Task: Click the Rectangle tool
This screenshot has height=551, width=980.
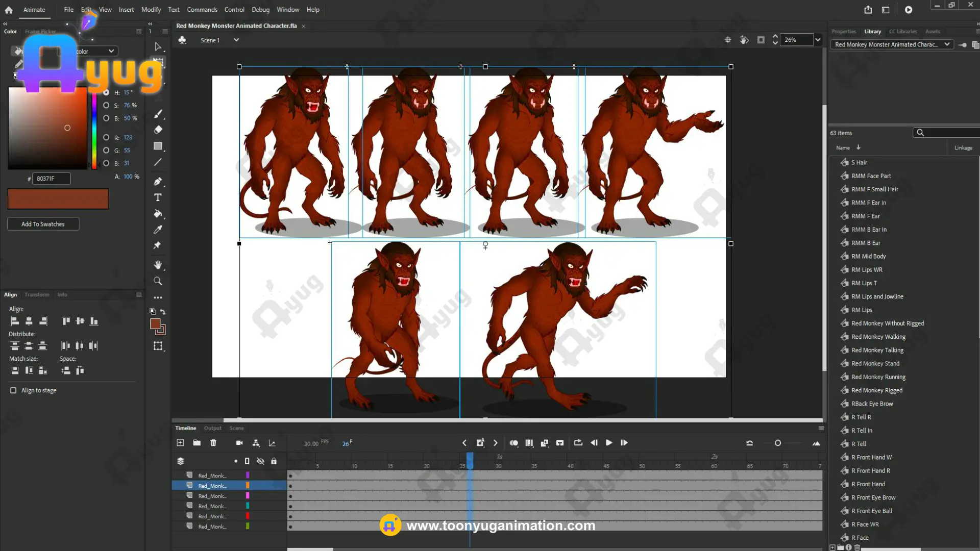Action: point(158,146)
